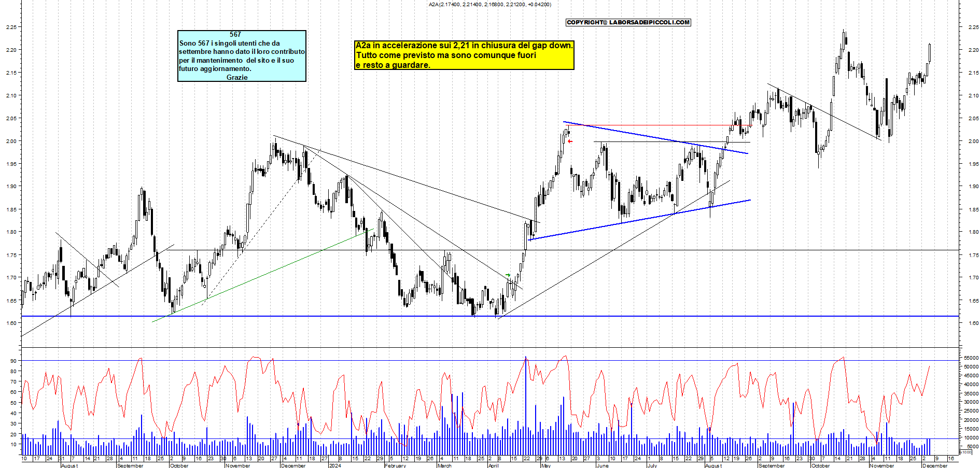The image size is (980, 468).
Task: Select the yellow 'A2a in accelerazione' note box
Action: [x=465, y=55]
